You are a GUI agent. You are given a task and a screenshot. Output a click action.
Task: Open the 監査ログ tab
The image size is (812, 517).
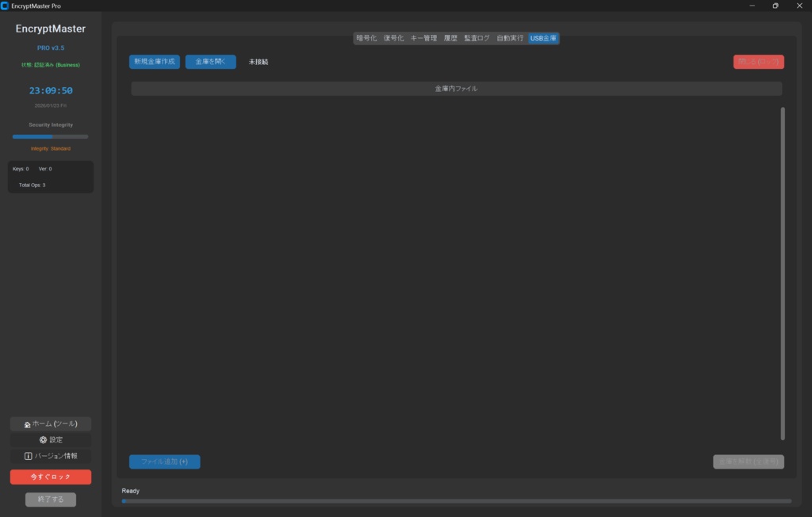[476, 37]
